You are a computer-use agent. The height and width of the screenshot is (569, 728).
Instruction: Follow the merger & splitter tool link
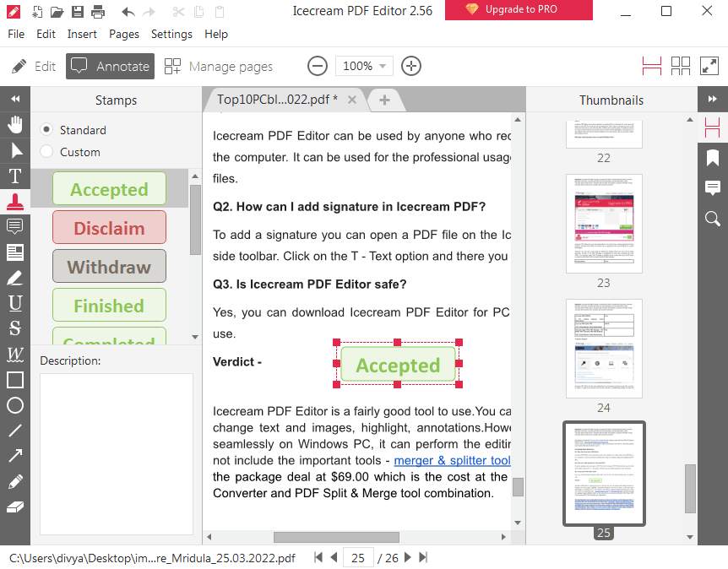452,460
